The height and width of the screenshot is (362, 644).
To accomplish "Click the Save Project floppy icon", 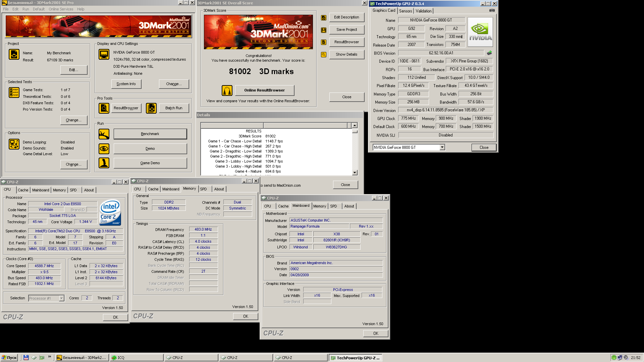I will [324, 30].
